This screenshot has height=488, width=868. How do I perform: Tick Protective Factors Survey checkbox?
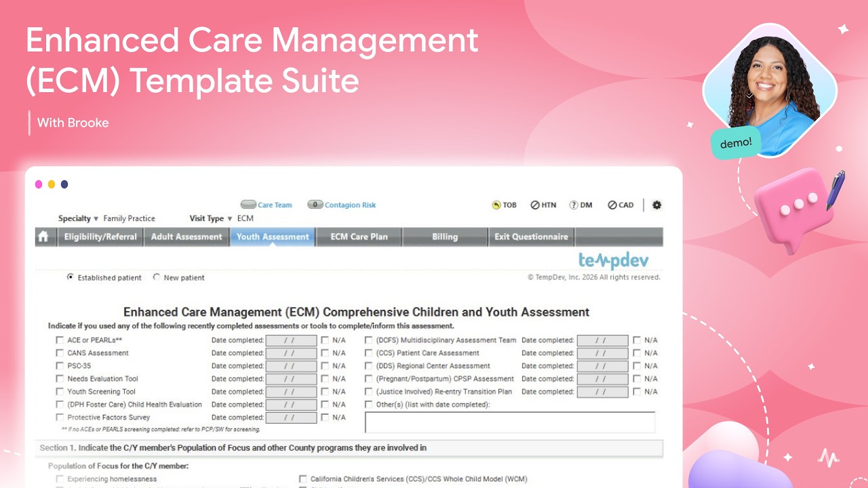coord(60,418)
